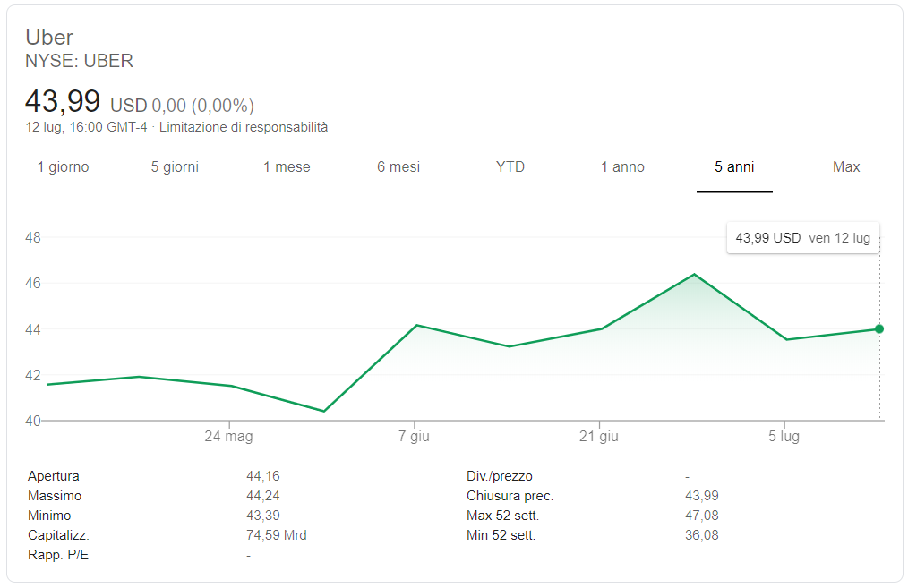908x588 pixels.
Task: Click the 52-week low value 36,08
Action: point(702,535)
